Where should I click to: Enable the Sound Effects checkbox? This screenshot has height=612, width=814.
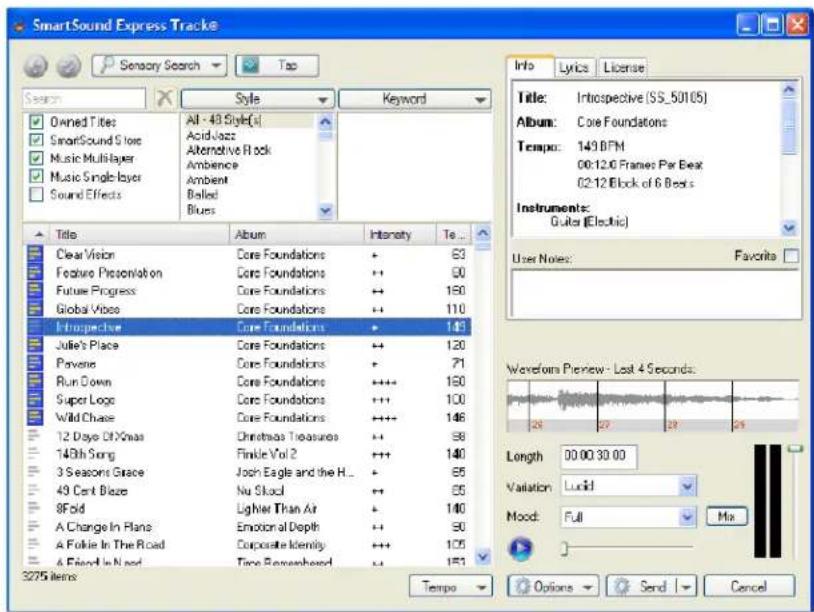36,195
